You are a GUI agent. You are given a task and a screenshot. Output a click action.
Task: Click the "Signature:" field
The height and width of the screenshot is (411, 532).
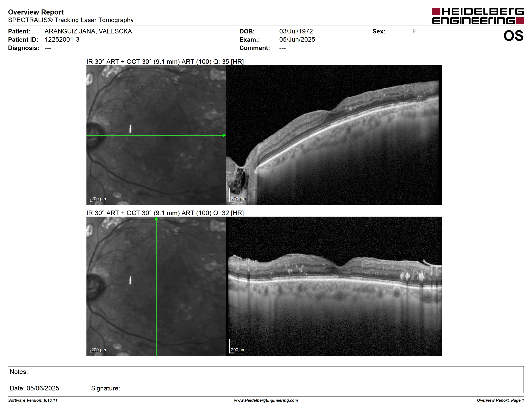pyautogui.click(x=105, y=388)
